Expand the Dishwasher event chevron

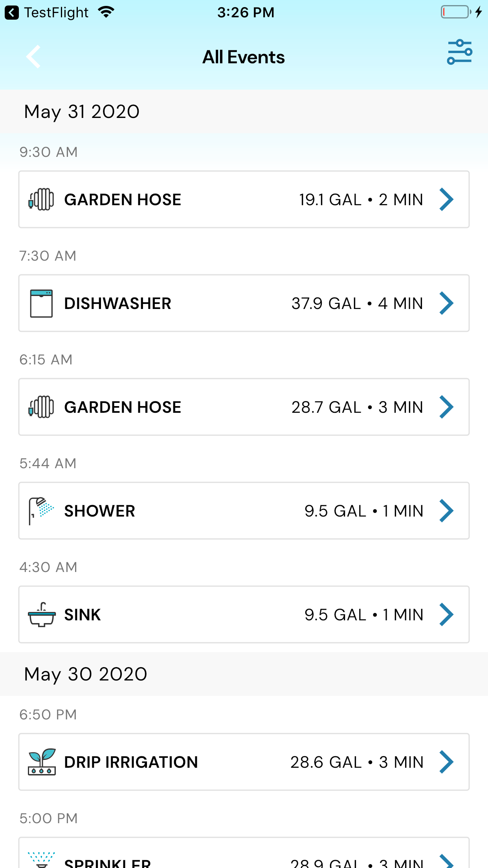click(446, 303)
